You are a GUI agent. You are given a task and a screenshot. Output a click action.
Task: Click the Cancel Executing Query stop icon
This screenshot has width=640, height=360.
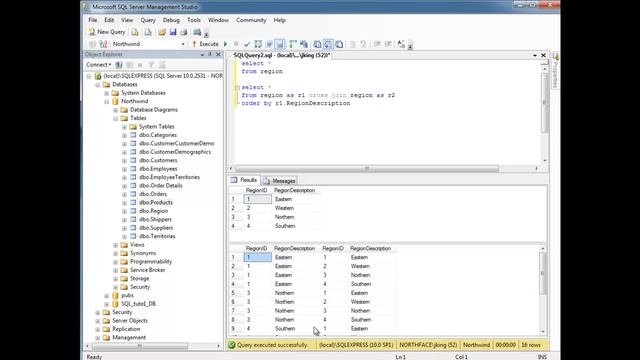click(x=236, y=44)
